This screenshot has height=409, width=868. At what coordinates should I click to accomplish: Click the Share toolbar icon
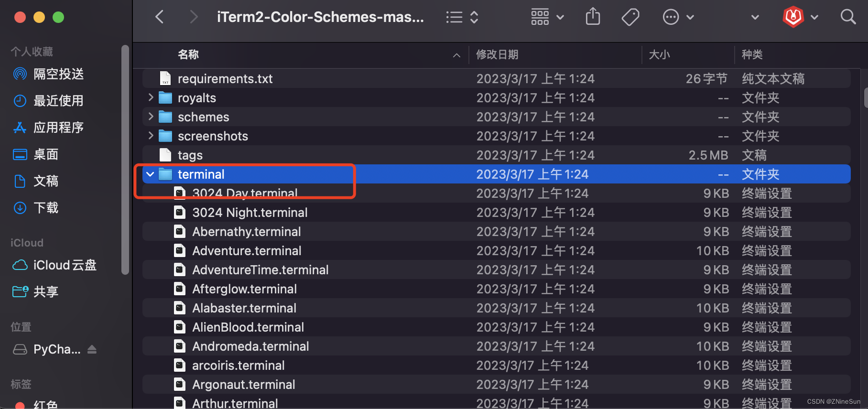coord(593,17)
